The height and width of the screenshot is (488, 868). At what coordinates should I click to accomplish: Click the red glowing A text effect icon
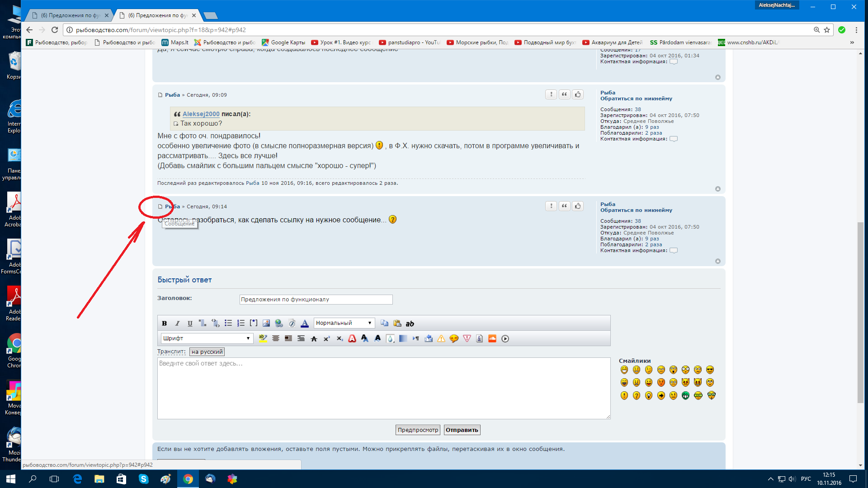pos(352,338)
